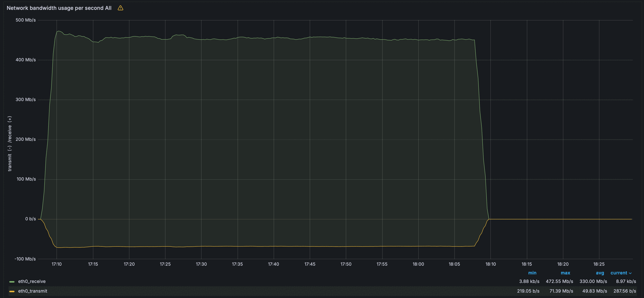This screenshot has width=644, height=298.
Task: Click the 17:30 time axis label
Action: [x=201, y=264]
